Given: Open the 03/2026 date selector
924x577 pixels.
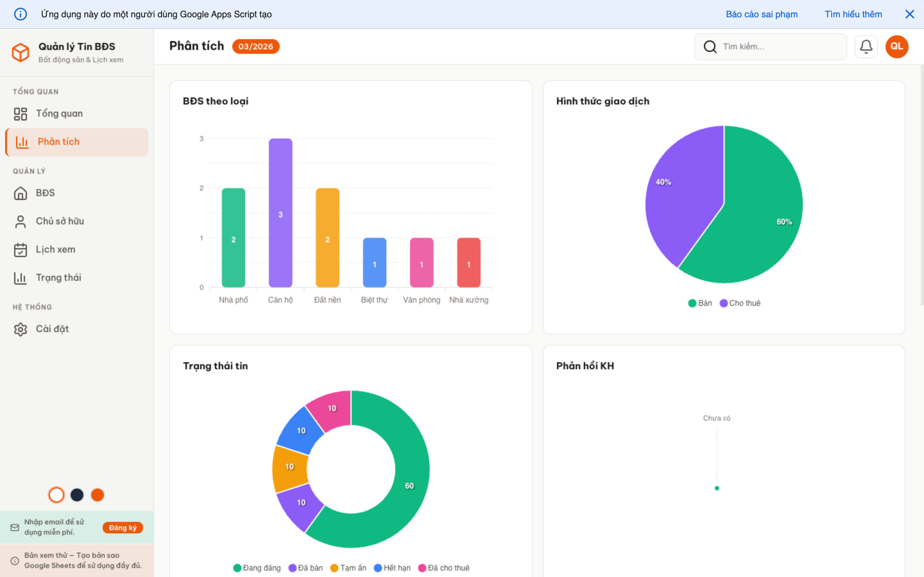Looking at the screenshot, I should click(255, 46).
